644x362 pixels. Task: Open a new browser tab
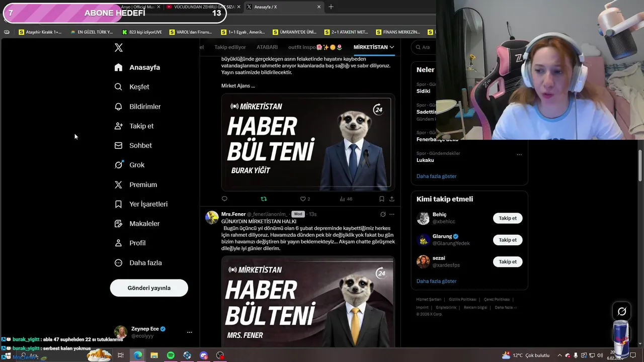tap(331, 7)
